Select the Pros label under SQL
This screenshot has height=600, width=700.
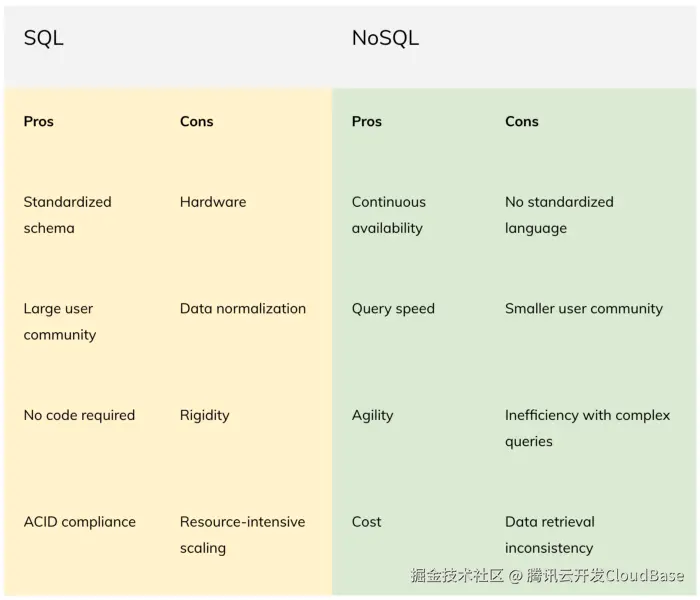tap(39, 121)
